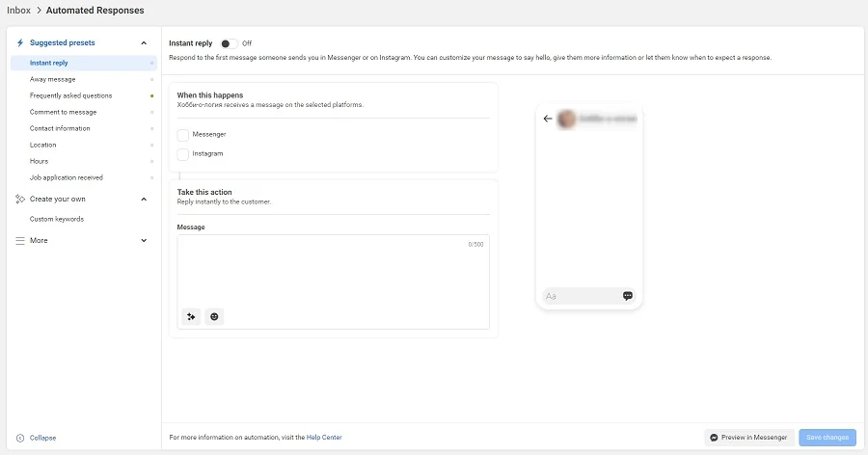Open Frequently asked questions preset

tap(70, 95)
